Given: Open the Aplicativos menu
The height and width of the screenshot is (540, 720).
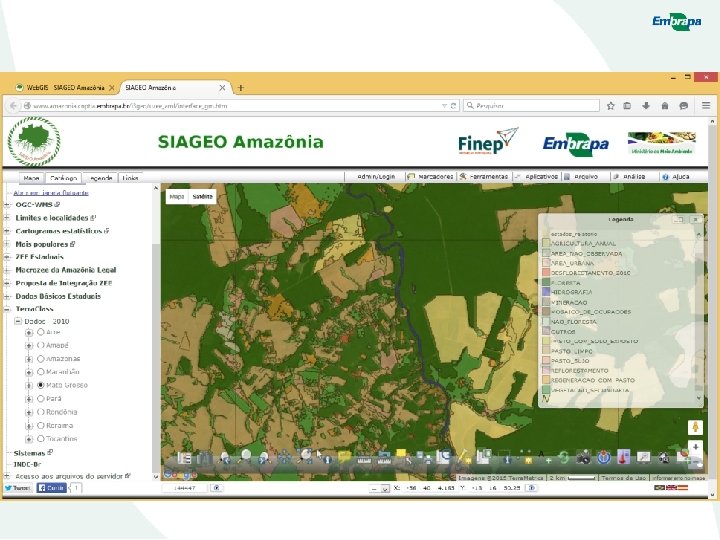Looking at the screenshot, I should point(536,176).
